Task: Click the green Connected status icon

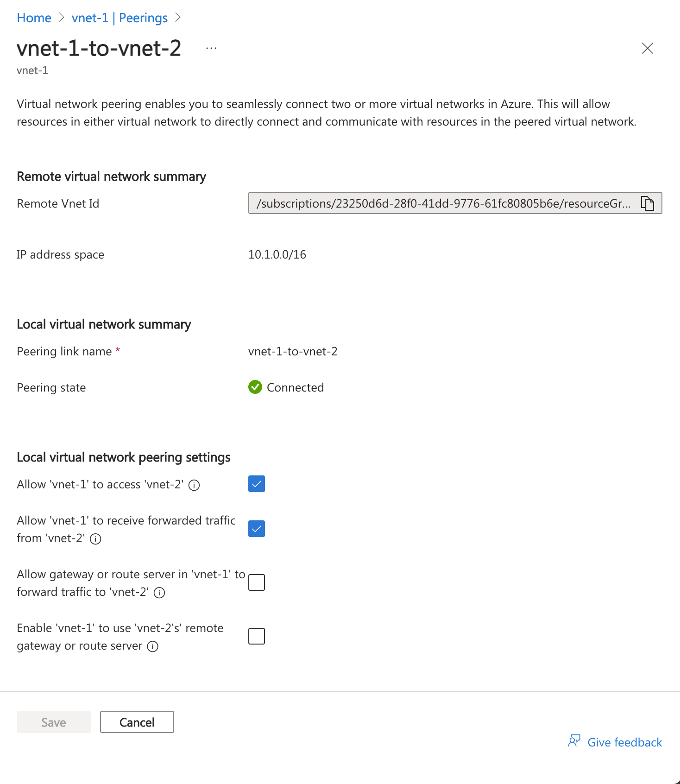Action: [255, 387]
